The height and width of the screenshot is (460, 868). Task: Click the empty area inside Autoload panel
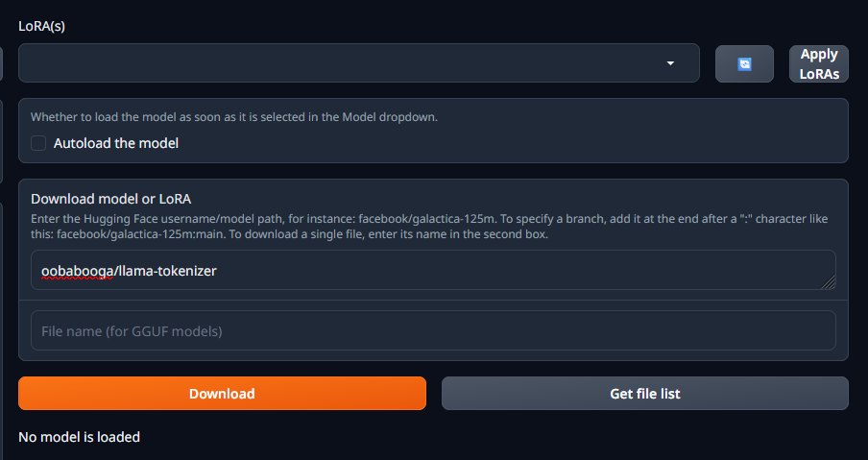click(528, 144)
